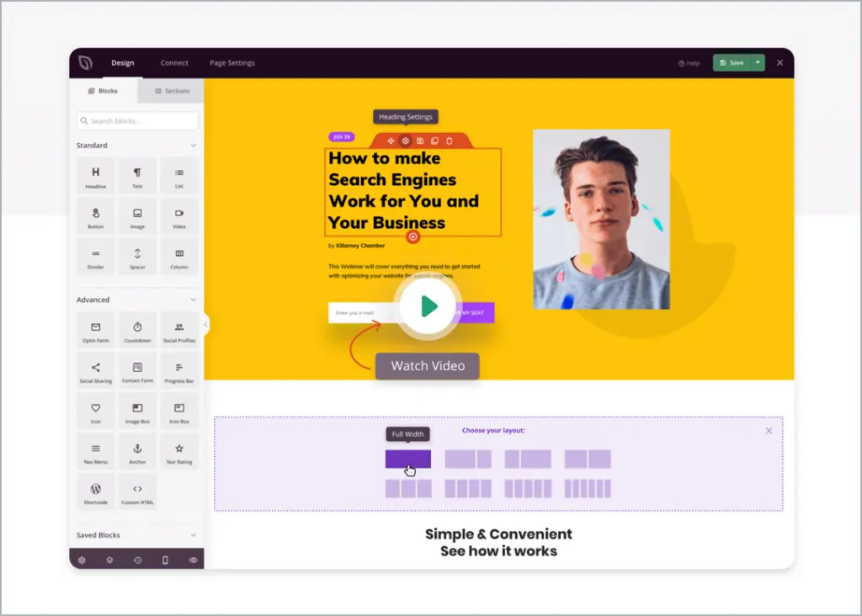This screenshot has height=616, width=862.
Task: Add a Column block
Action: point(179,258)
